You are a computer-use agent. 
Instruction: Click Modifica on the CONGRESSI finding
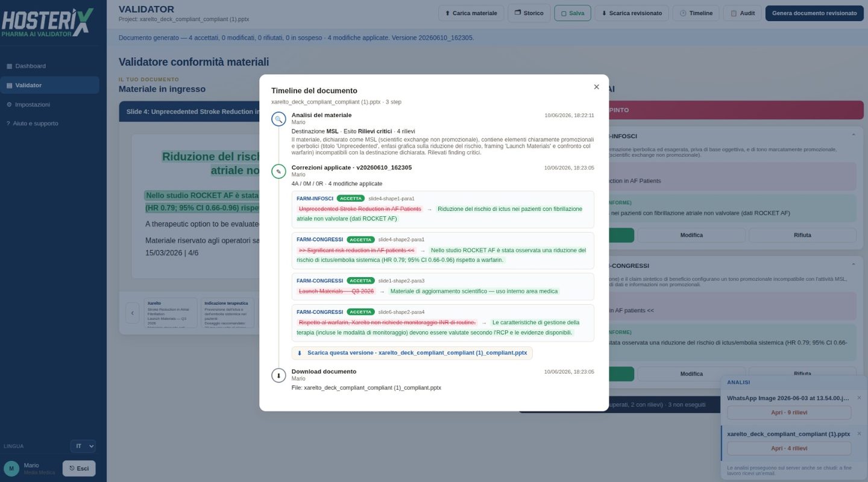click(x=691, y=374)
